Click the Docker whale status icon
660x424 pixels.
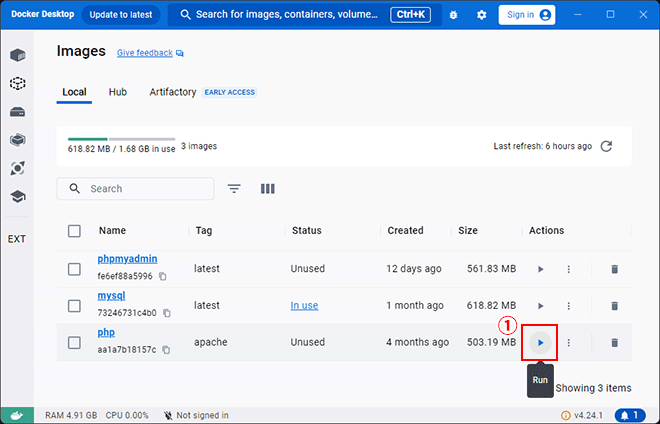(x=17, y=416)
